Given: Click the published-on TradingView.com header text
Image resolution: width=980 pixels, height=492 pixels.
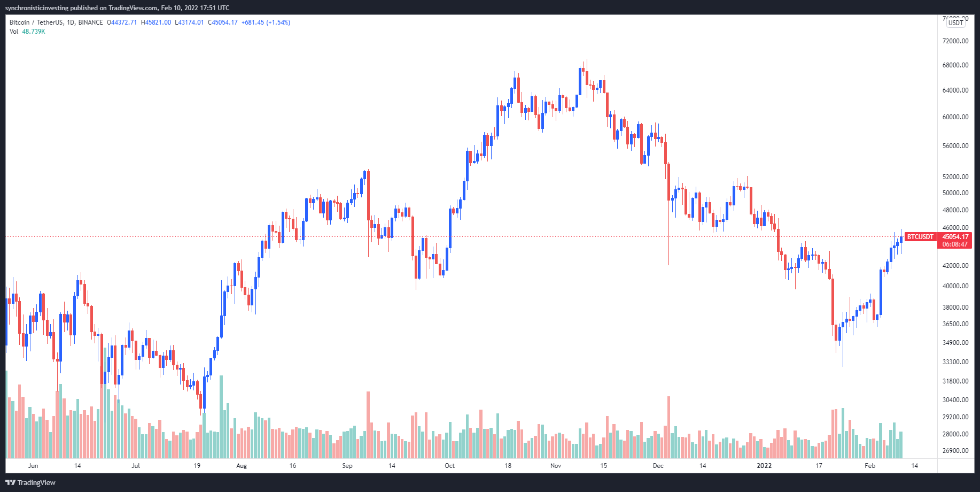Looking at the screenshot, I should [x=118, y=8].
